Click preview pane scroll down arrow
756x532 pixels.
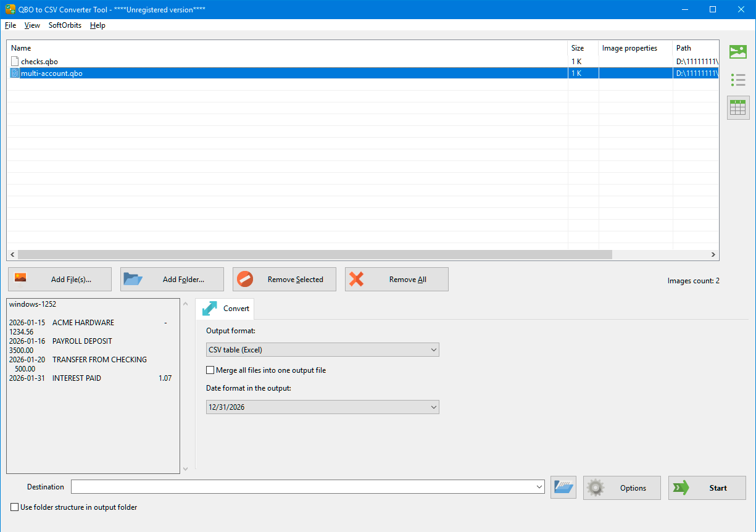pyautogui.click(x=186, y=469)
